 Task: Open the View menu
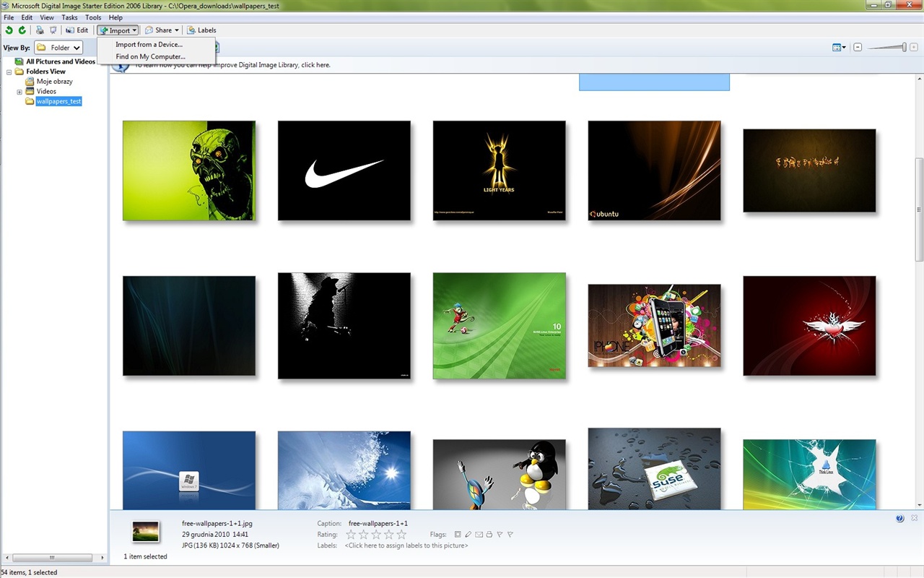pyautogui.click(x=47, y=17)
